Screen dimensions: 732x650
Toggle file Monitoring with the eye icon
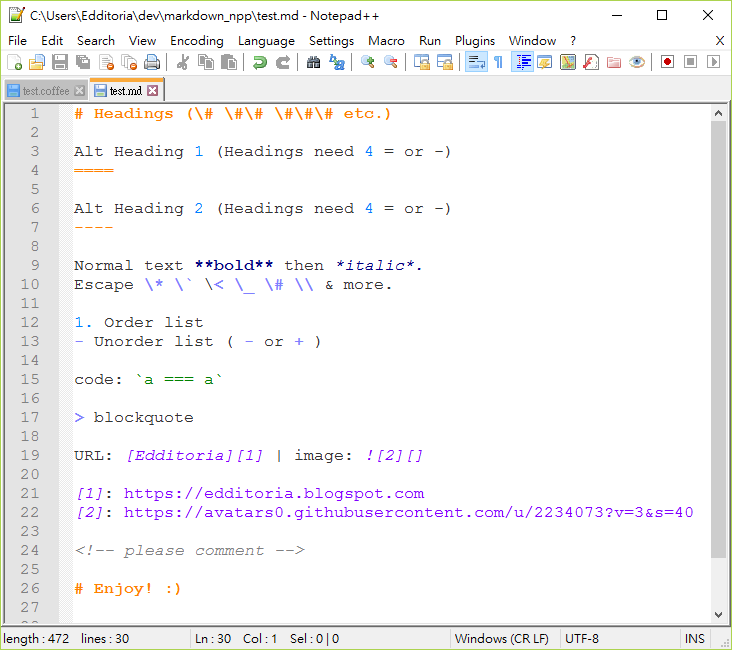[637, 62]
